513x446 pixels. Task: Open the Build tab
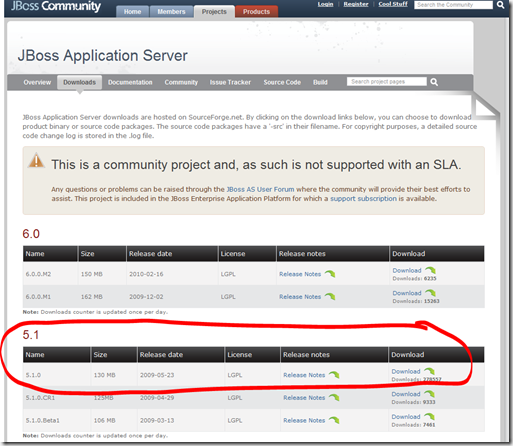pyautogui.click(x=320, y=82)
